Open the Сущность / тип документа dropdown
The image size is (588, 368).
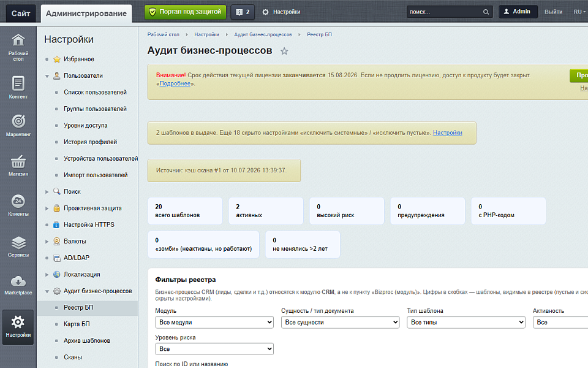pos(340,322)
